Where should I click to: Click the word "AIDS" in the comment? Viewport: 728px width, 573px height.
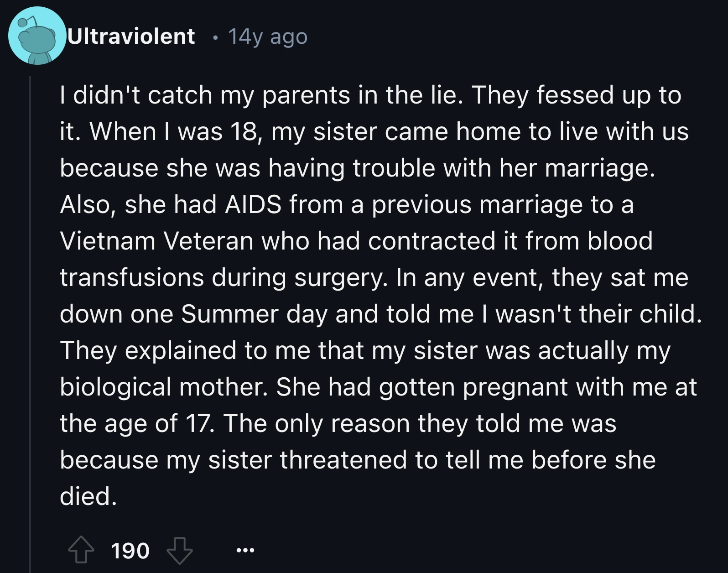253,204
